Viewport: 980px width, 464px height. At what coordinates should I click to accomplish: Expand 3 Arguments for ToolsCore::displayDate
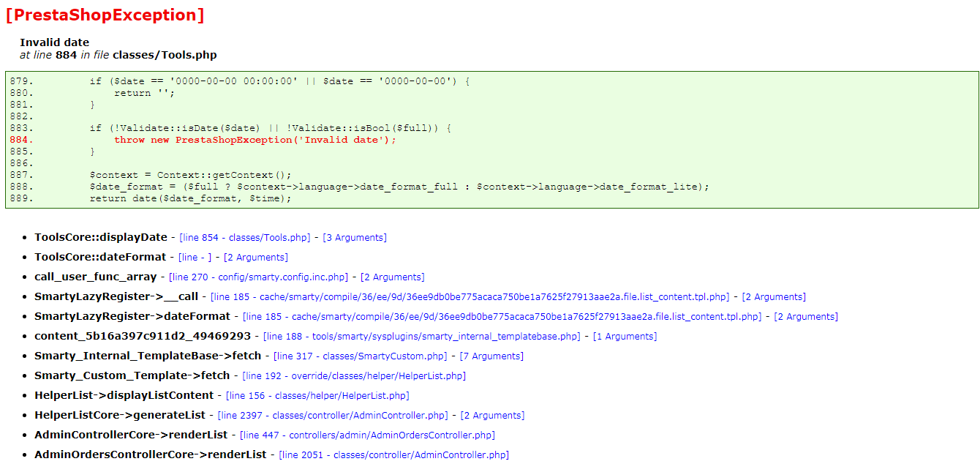click(355, 238)
